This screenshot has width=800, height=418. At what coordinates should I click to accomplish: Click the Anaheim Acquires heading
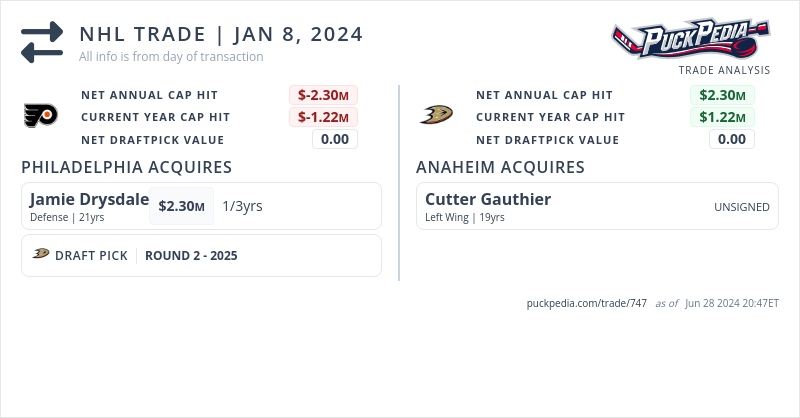click(x=500, y=167)
